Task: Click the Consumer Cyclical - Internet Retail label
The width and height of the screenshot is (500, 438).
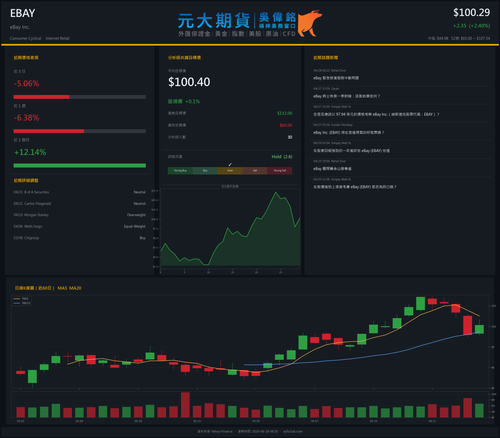Action: 40,38
